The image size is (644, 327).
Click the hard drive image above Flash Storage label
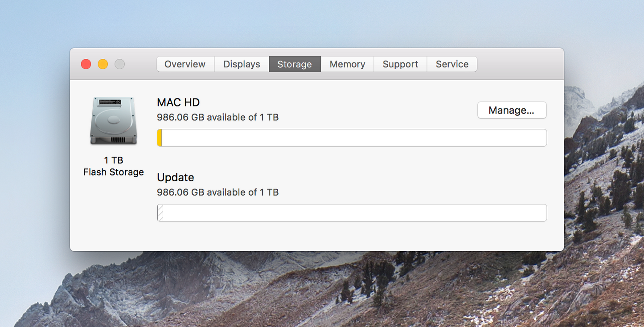(x=113, y=120)
